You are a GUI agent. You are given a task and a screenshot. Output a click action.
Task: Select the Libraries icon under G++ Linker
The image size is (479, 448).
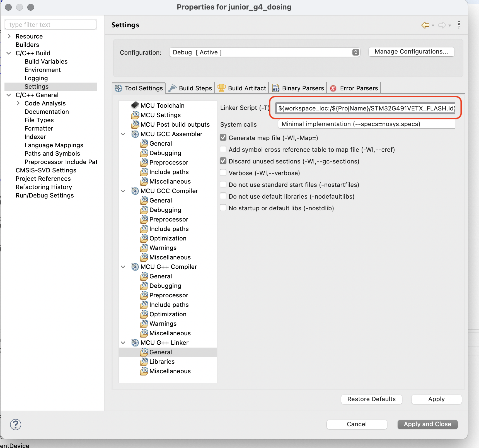click(x=144, y=361)
